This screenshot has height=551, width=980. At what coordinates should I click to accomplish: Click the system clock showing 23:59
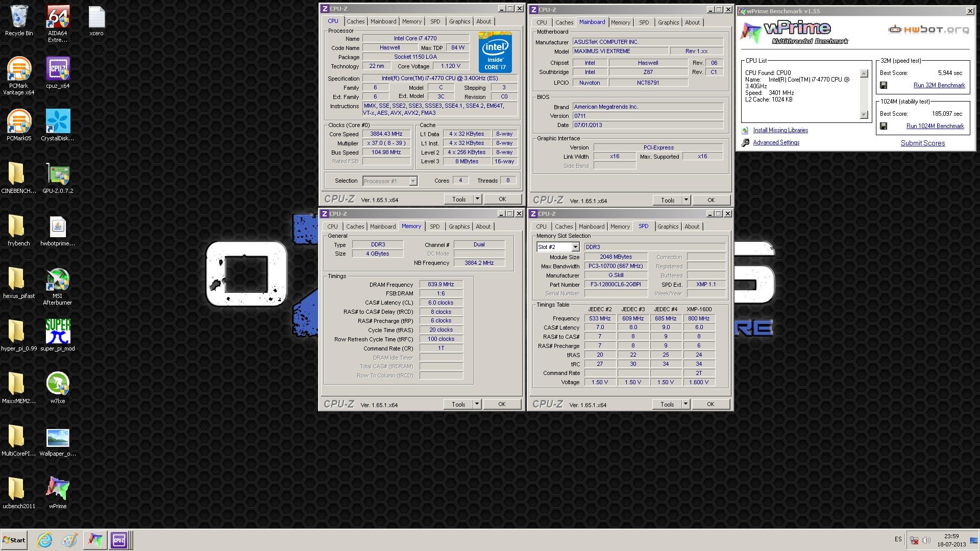point(951,536)
